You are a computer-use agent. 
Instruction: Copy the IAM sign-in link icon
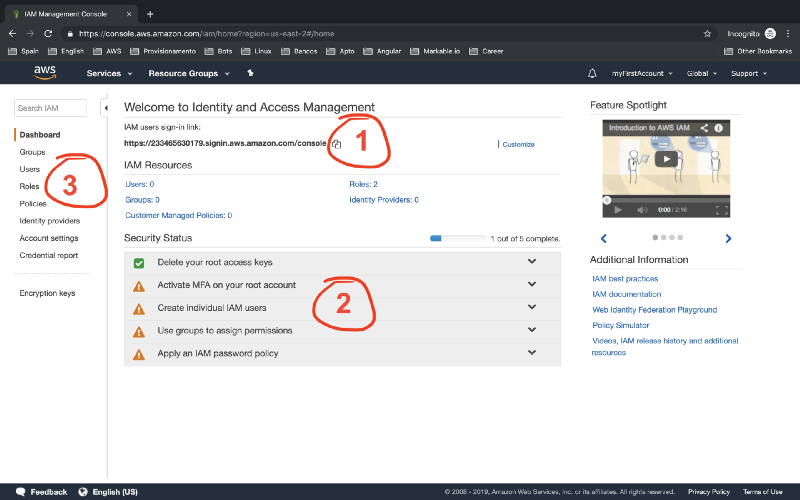point(336,144)
